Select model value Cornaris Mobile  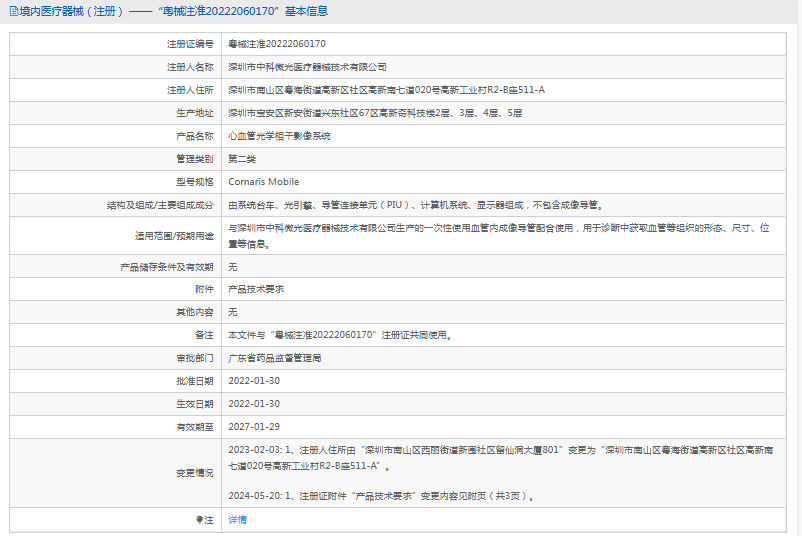pos(263,182)
